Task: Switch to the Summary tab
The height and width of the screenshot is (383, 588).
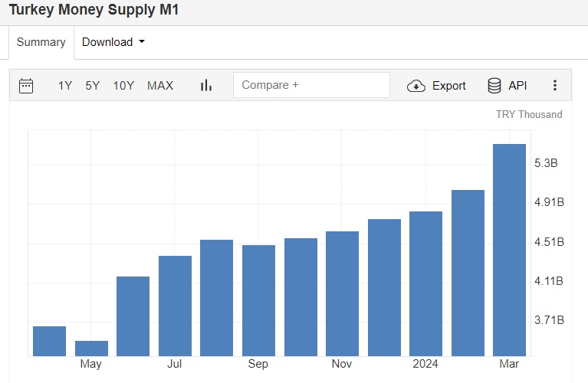Action: (x=41, y=42)
